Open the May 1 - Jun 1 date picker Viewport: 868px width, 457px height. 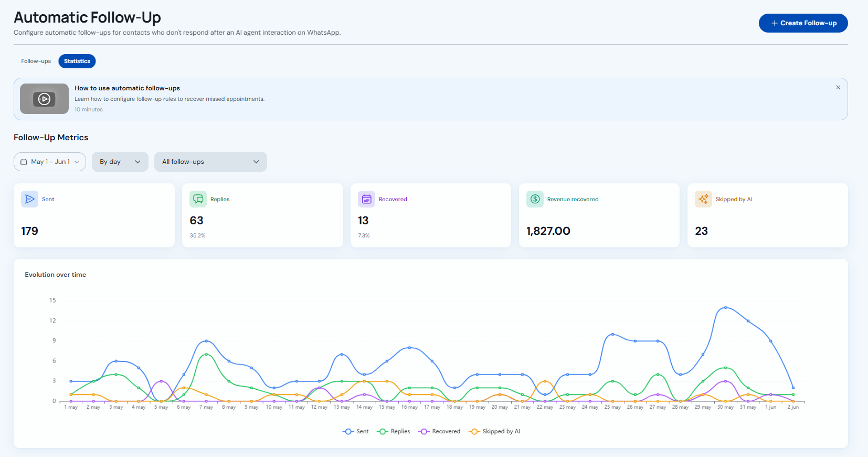(x=50, y=162)
